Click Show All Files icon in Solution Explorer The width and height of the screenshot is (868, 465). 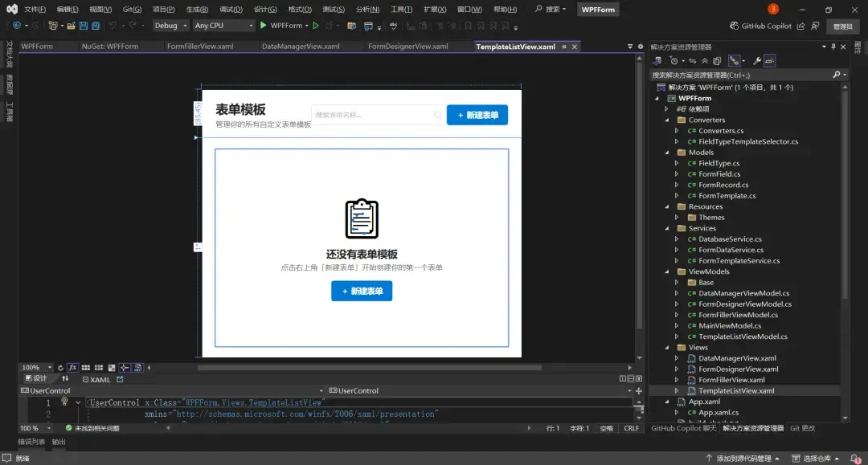point(717,61)
